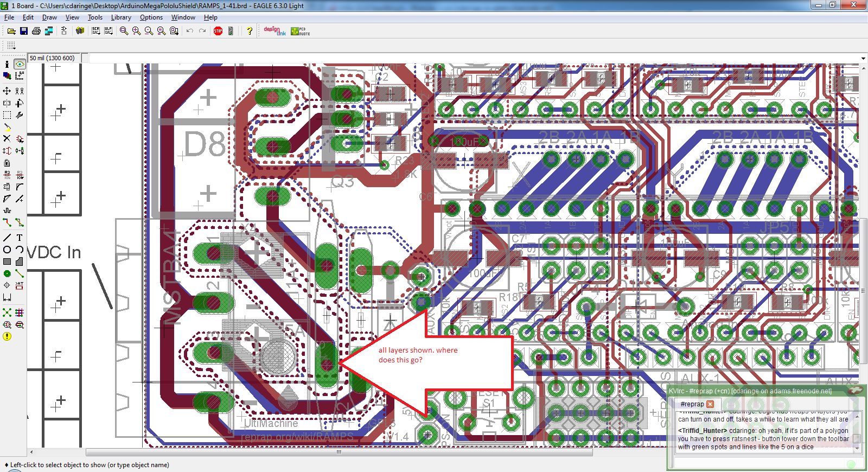Select the Move tool
The height and width of the screenshot is (472, 868).
coord(7,91)
